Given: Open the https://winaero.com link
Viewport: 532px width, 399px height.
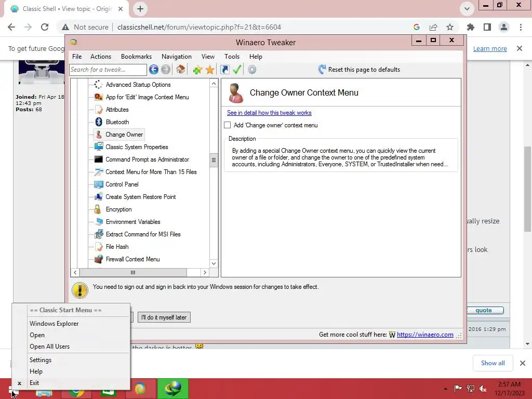Looking at the screenshot, I should [x=425, y=335].
